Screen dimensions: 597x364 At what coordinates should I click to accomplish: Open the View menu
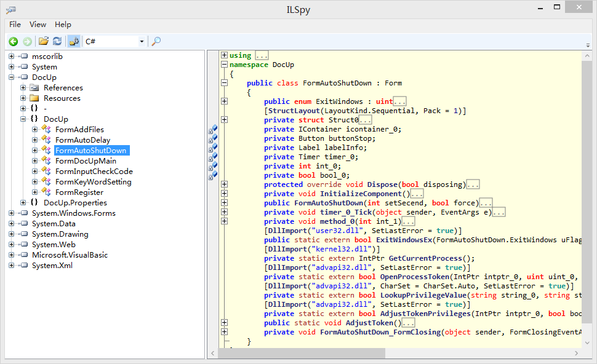coord(38,25)
